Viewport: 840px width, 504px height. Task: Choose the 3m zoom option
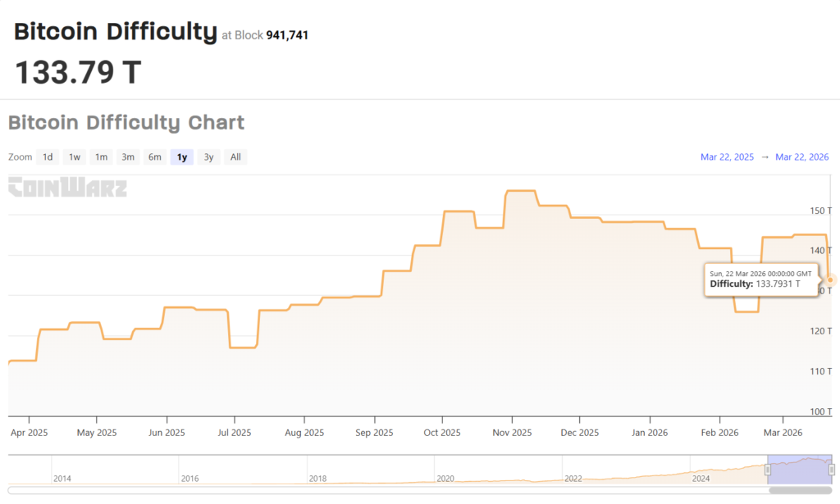(128, 157)
